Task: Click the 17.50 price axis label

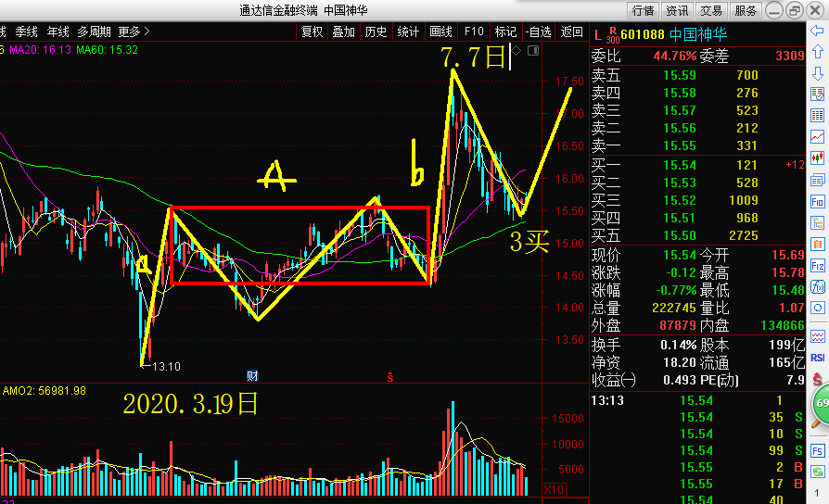Action: 569,82
